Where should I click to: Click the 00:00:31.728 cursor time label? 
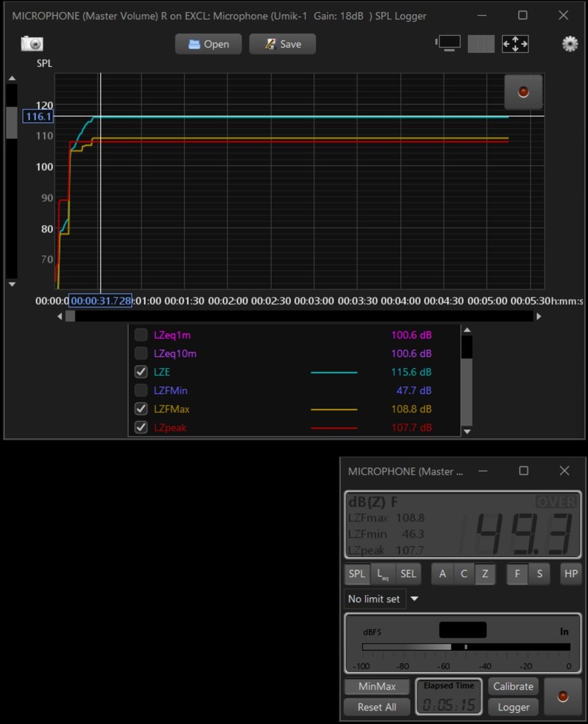(101, 300)
